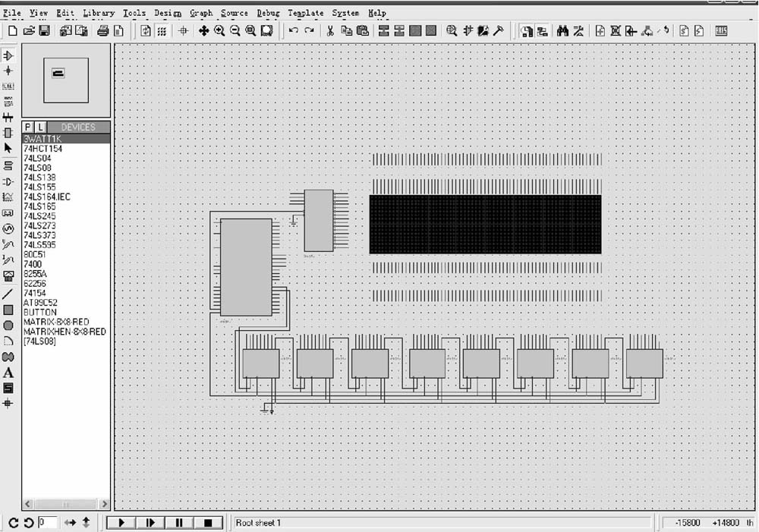
Task: Open the Library menu
Action: pos(99,13)
